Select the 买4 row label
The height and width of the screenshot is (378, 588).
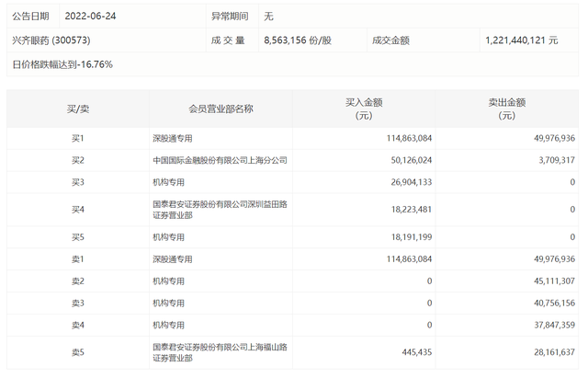[x=78, y=210]
